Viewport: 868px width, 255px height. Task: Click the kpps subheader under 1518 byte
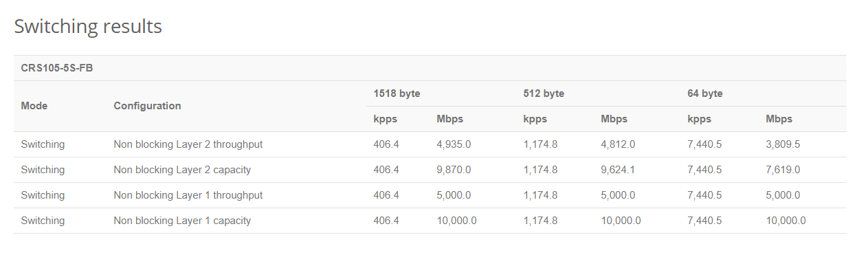(x=386, y=119)
